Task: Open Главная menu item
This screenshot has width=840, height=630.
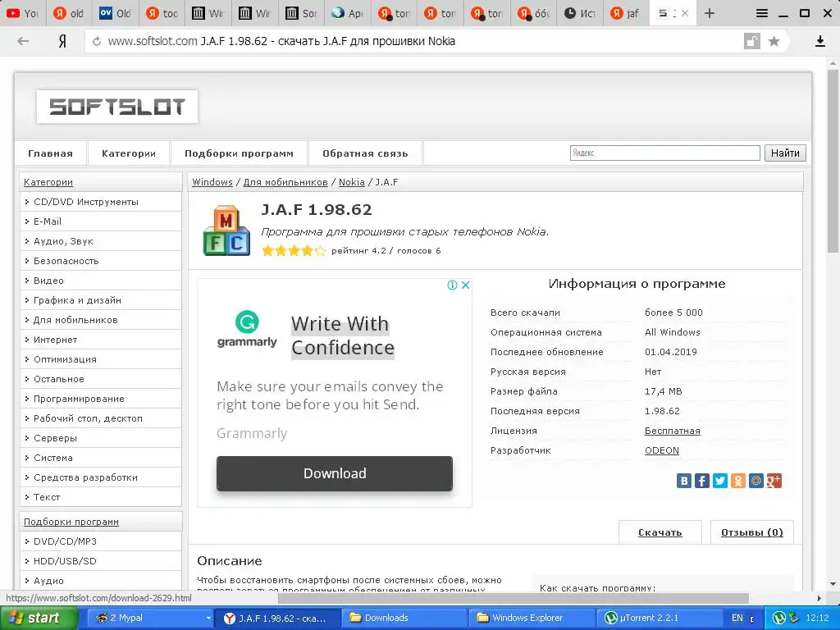Action: [x=50, y=153]
